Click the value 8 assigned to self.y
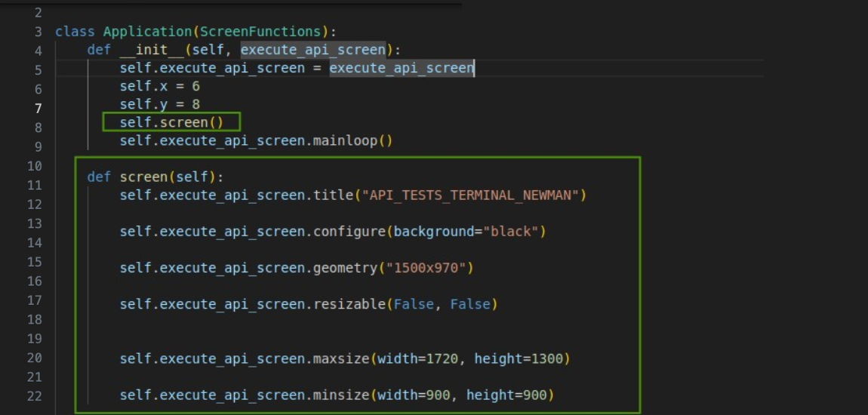The image size is (868, 415). (x=195, y=104)
